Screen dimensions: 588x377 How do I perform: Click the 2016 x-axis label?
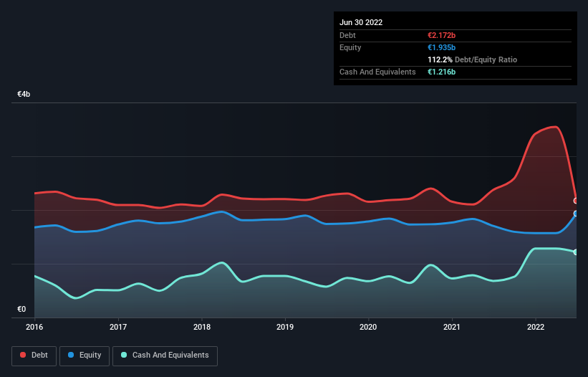34,327
